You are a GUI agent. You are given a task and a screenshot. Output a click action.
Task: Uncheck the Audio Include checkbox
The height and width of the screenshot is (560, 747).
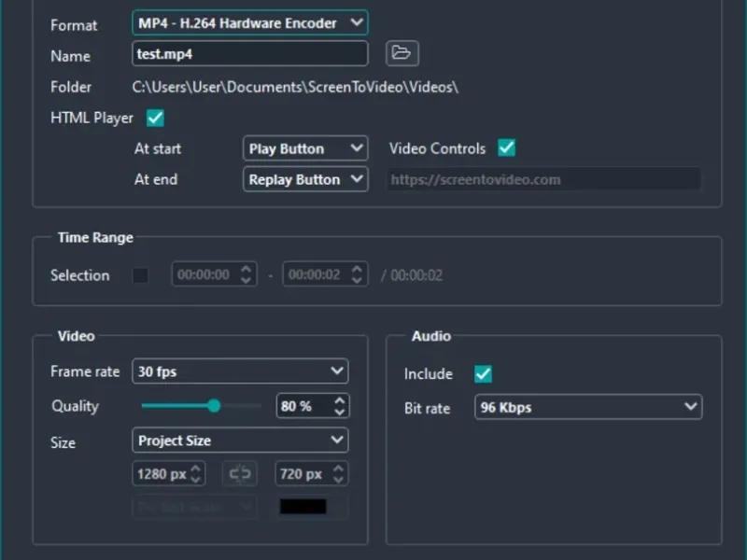pyautogui.click(x=483, y=374)
